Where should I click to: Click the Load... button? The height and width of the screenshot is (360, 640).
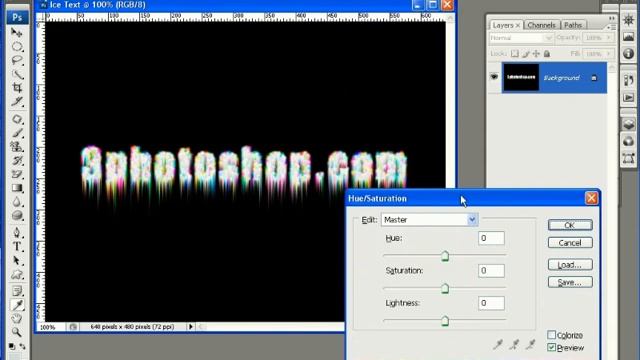click(570, 264)
